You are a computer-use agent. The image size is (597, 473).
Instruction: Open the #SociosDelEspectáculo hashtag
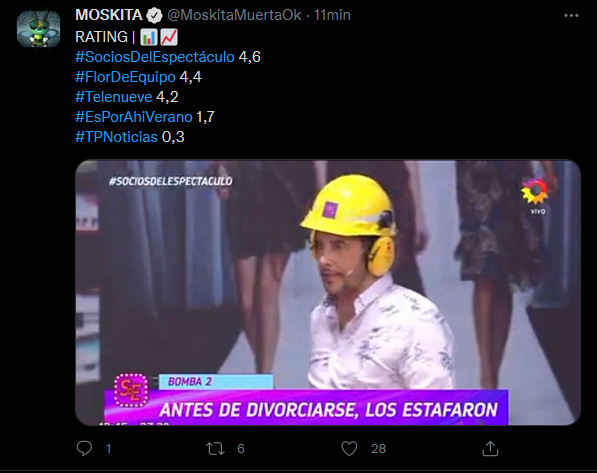click(155, 57)
